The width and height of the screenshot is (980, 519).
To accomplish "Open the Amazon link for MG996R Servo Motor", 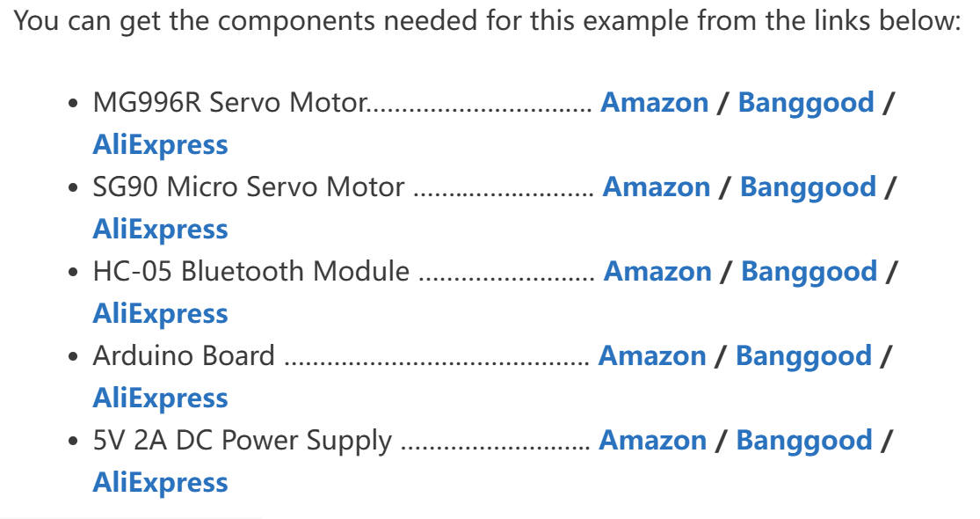I will pos(655,103).
